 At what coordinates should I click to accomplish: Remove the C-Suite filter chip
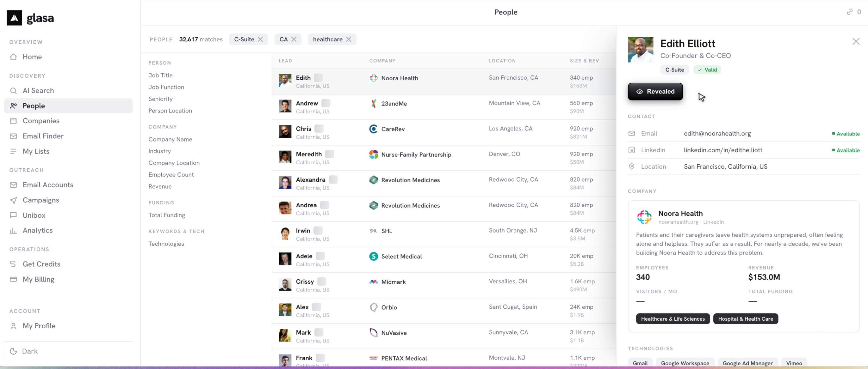point(260,39)
